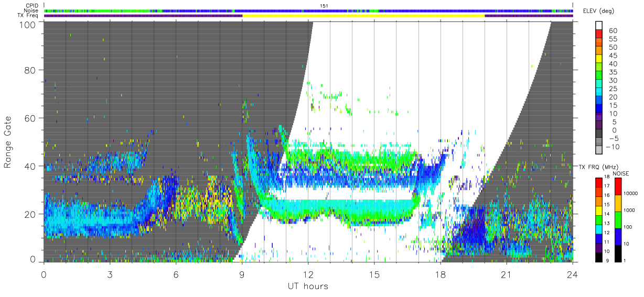Pick the yellow segment of ELEV color bar
The height and width of the screenshot is (297, 644).
click(600, 59)
